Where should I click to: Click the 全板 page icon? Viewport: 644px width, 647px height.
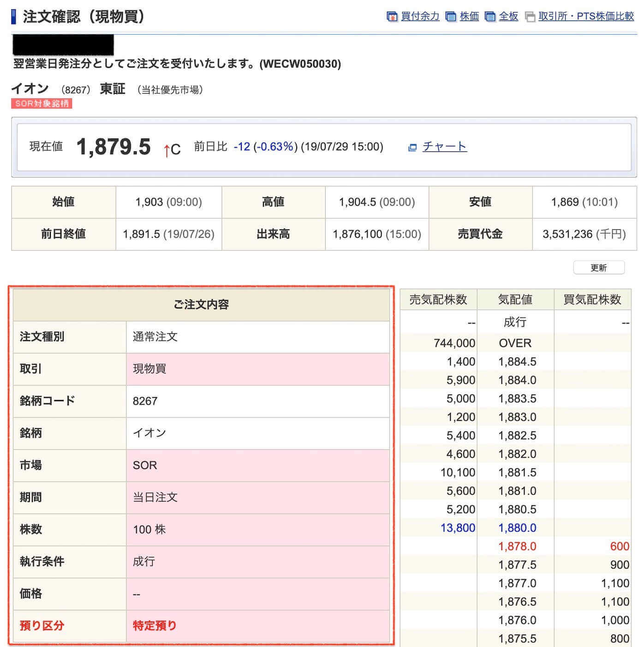click(490, 17)
